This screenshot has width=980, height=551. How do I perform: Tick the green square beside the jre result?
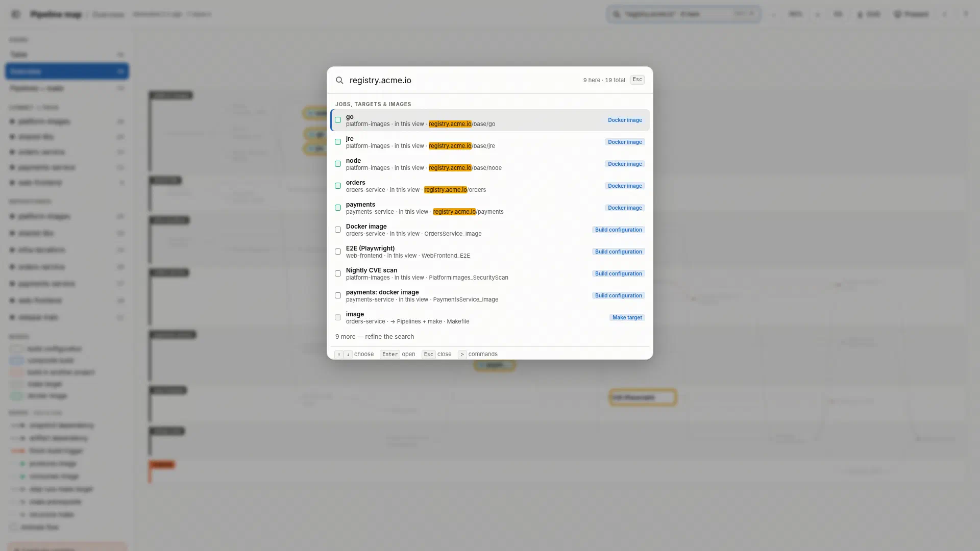[x=338, y=142]
